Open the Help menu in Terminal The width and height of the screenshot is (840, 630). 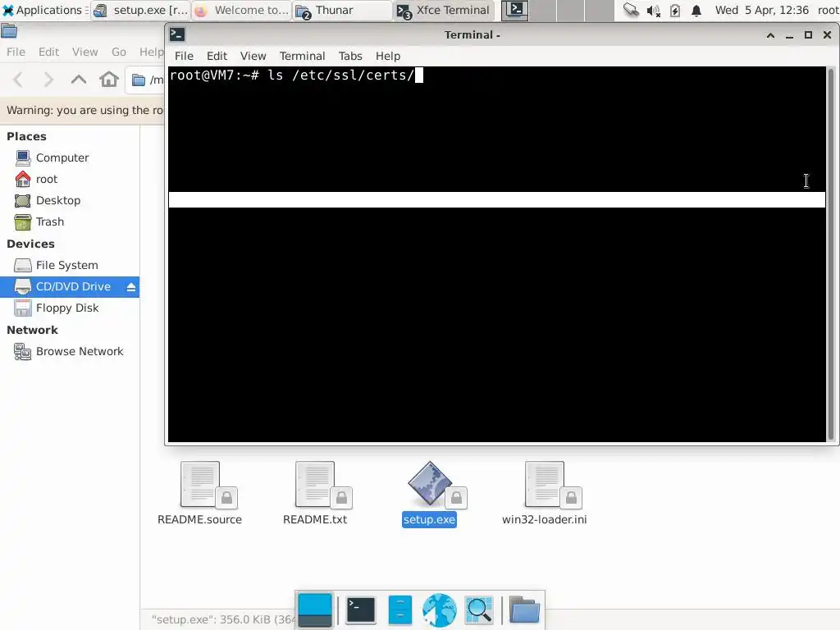pos(388,56)
